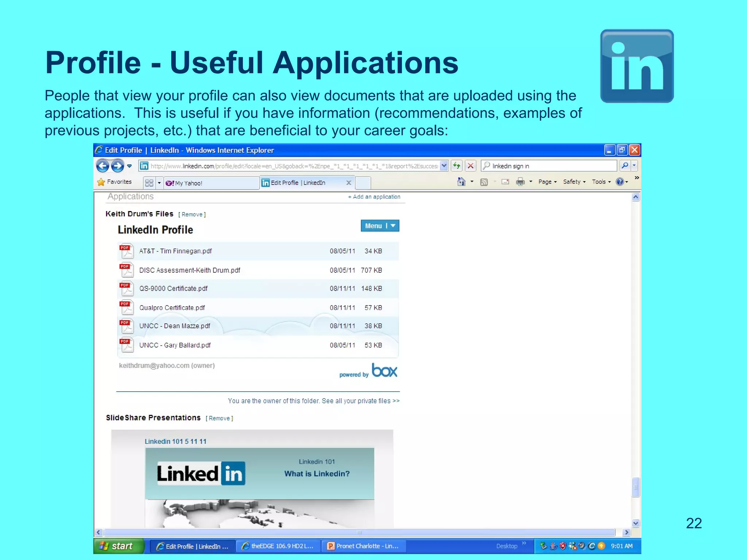
Task: Remove SlideShare Presentations application
Action: (219, 418)
